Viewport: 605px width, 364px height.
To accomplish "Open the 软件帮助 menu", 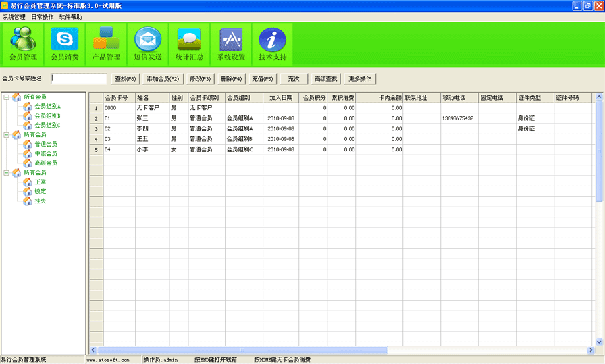I will [x=71, y=16].
